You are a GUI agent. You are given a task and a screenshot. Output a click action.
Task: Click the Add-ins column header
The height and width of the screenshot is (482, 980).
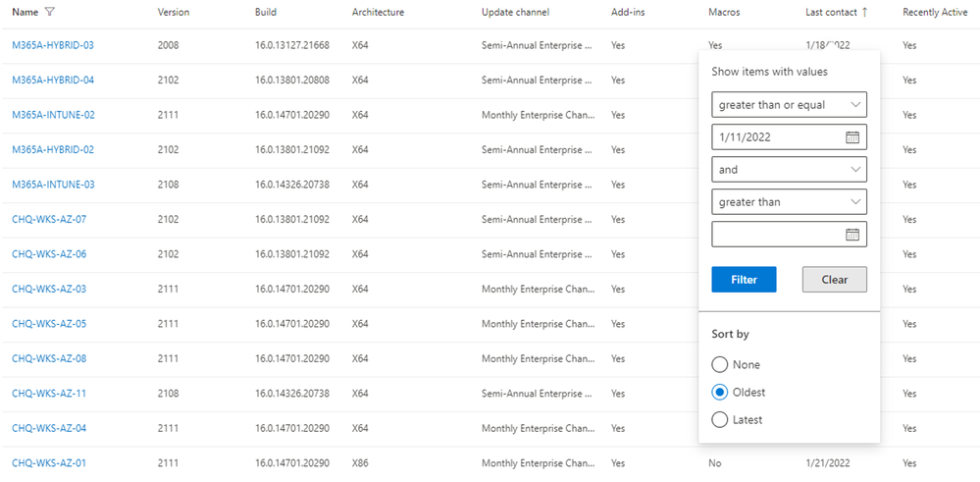pos(628,12)
